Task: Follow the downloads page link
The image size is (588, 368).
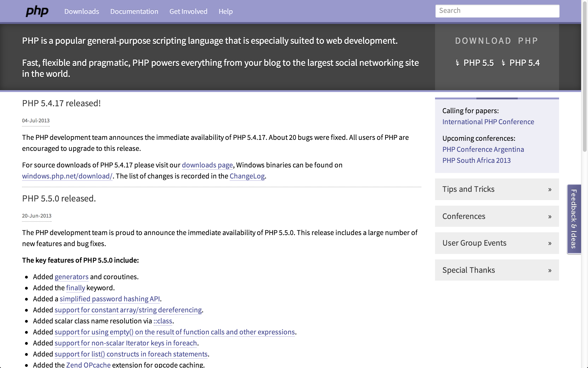Action: (207, 165)
